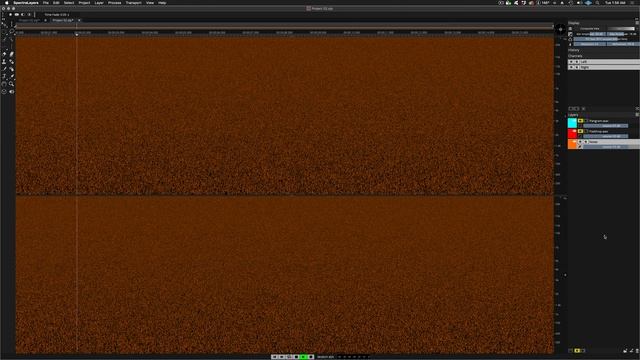640x360 pixels.
Task: Open the Process menu
Action: click(115, 3)
